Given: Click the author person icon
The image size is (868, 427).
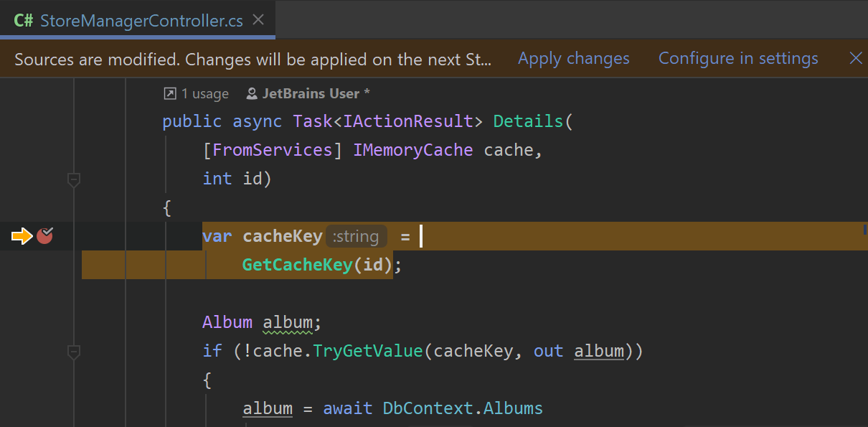Looking at the screenshot, I should 252,94.
